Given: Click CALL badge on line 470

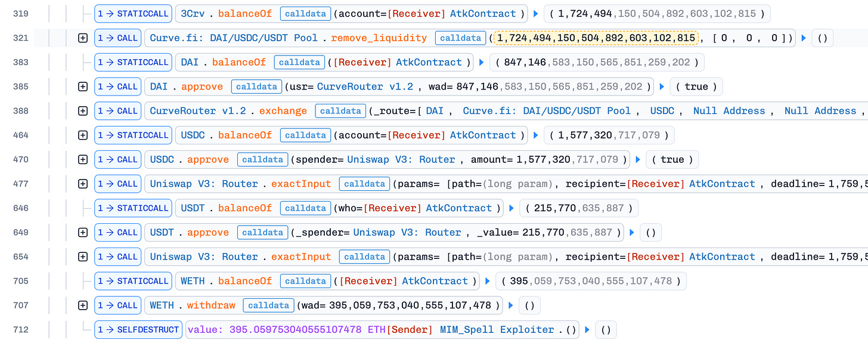Looking at the screenshot, I should [x=117, y=159].
